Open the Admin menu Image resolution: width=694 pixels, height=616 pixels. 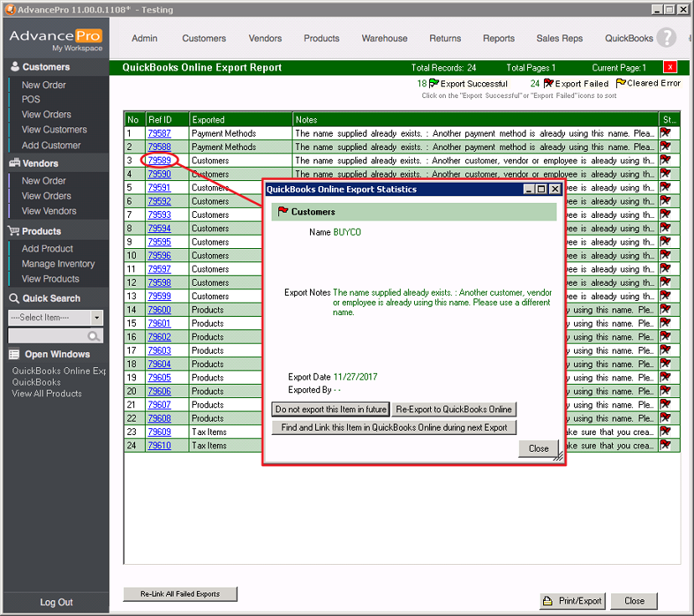pos(144,38)
